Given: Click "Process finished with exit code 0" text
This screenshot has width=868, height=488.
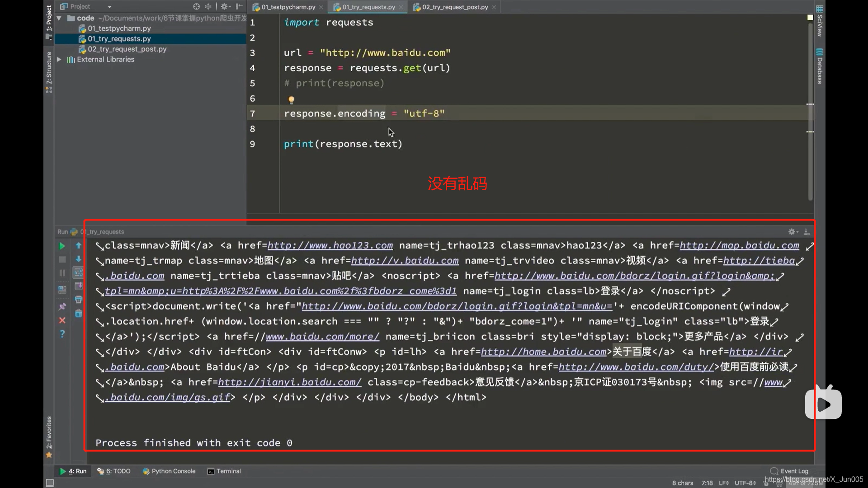Looking at the screenshot, I should (x=194, y=443).
